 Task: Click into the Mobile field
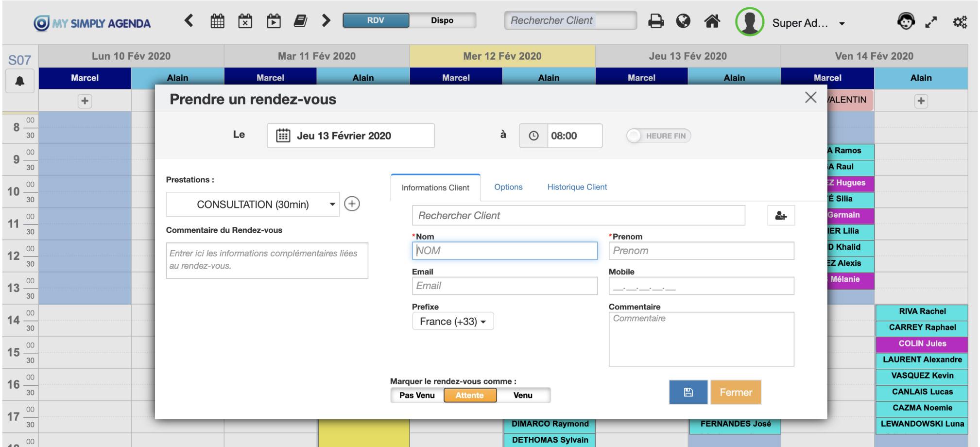click(702, 286)
